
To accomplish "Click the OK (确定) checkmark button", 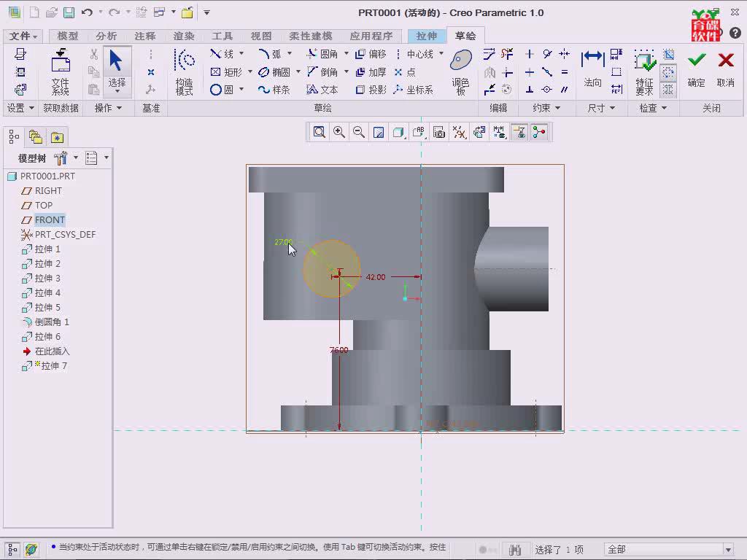I will pyautogui.click(x=696, y=69).
